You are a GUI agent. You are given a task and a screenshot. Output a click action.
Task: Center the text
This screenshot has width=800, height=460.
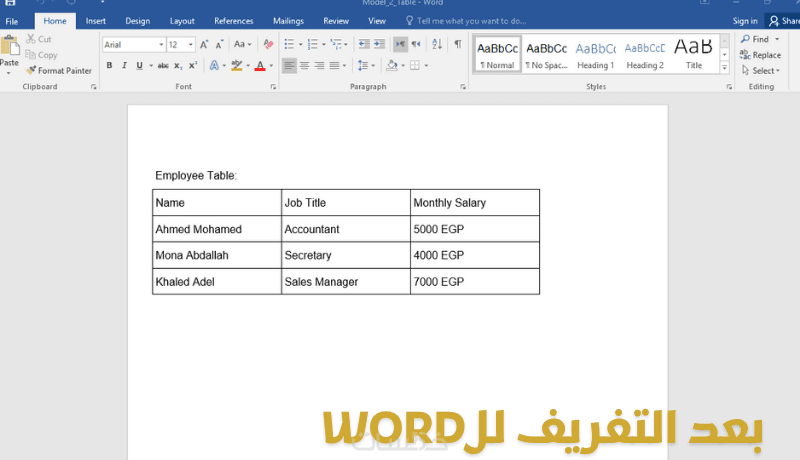pyautogui.click(x=305, y=65)
